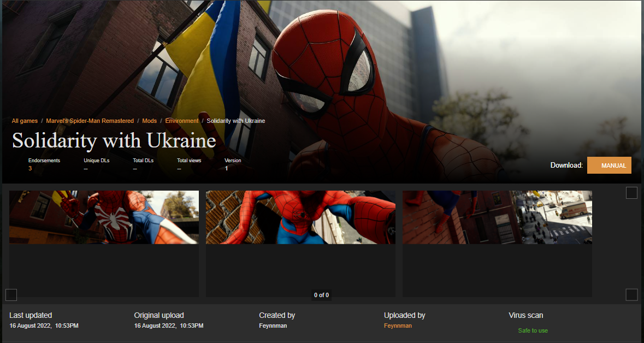Click the 0 of 0 gallery counter

tap(321, 295)
